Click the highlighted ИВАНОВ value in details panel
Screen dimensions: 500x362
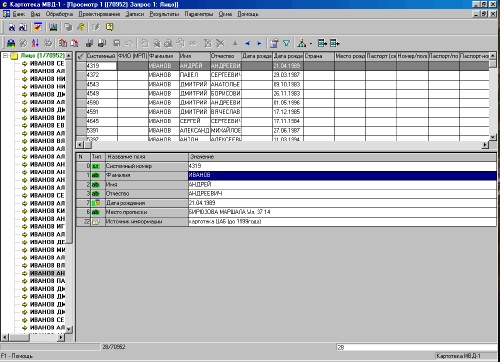[x=342, y=175]
